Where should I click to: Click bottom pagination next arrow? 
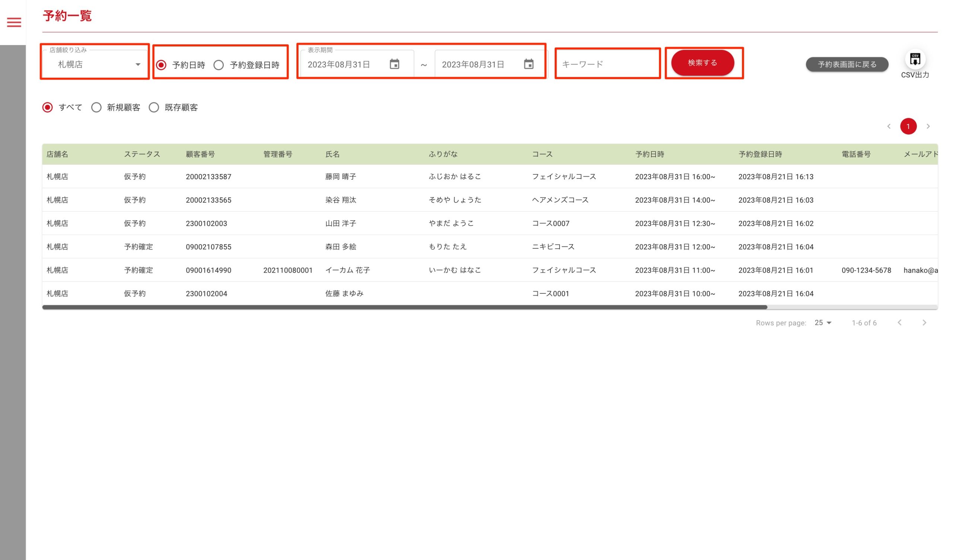coord(924,322)
